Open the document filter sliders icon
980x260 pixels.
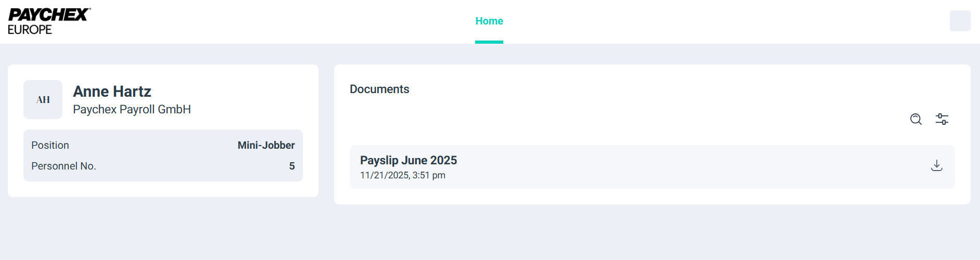pos(942,119)
